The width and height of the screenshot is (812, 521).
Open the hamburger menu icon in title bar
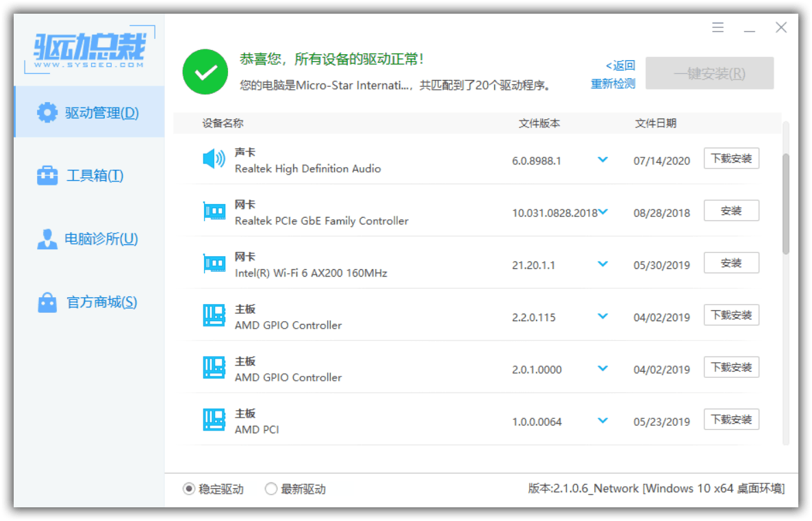click(x=718, y=28)
